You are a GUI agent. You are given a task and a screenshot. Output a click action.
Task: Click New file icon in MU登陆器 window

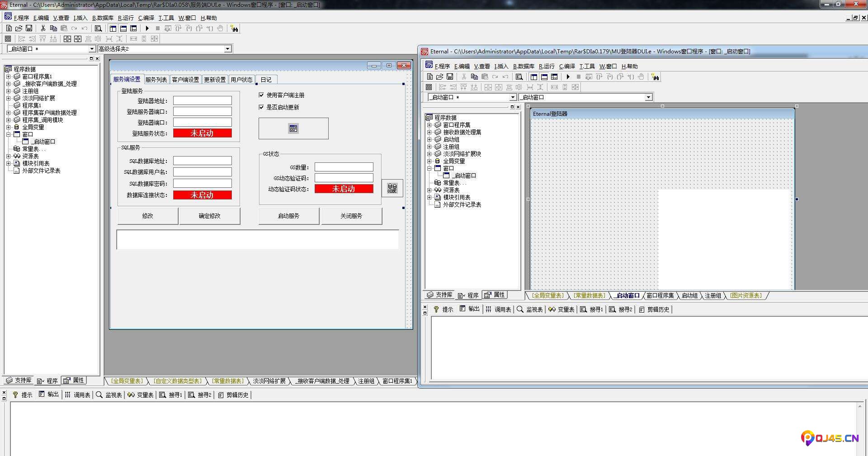[429, 76]
